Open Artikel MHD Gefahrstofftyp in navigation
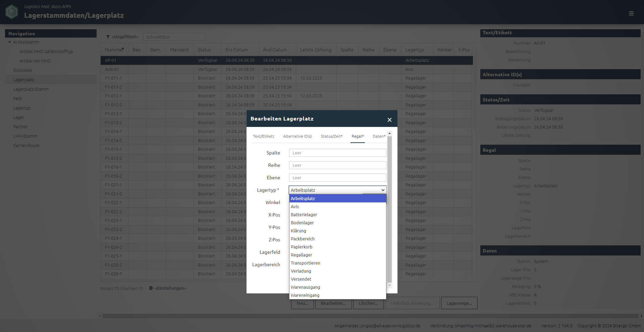 pos(46,51)
